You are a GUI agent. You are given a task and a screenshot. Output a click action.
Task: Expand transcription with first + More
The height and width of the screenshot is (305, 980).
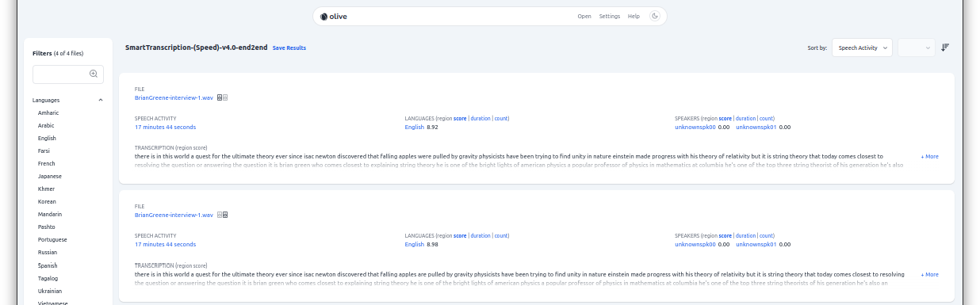(x=929, y=156)
